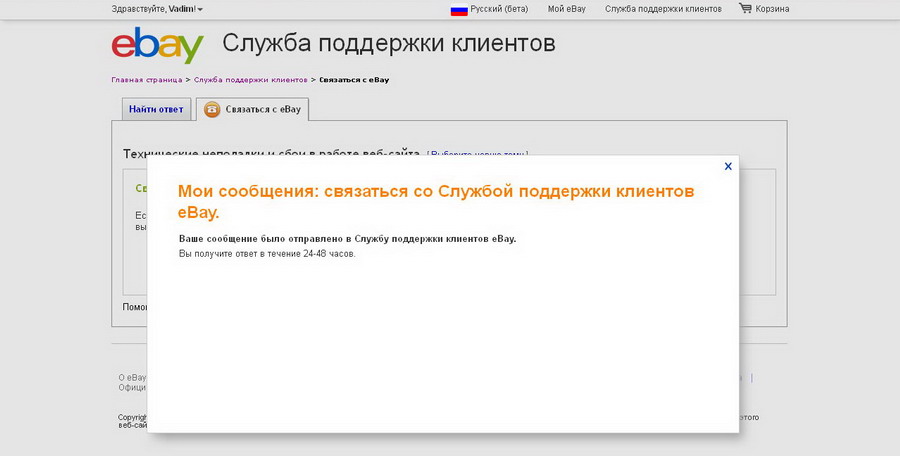Click dialog heading Мои сообщения

tap(436, 202)
